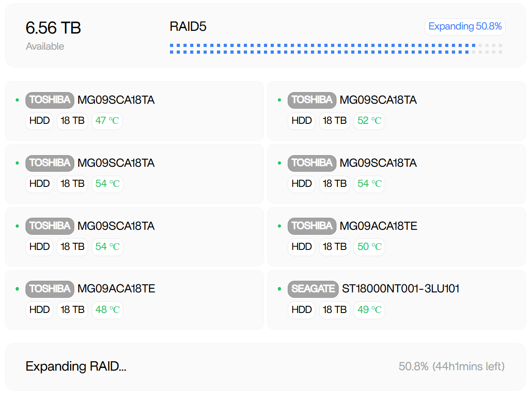This screenshot has width=532, height=393.
Task: Click TOSHIBA badge on the 47 °C drive
Action: point(50,100)
